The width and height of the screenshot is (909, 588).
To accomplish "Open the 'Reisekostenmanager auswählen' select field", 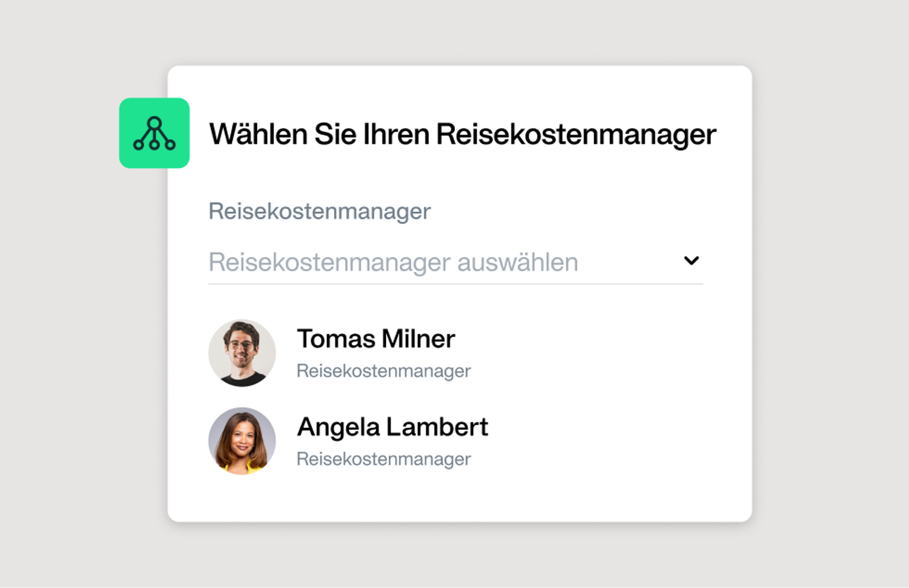I will [455, 263].
